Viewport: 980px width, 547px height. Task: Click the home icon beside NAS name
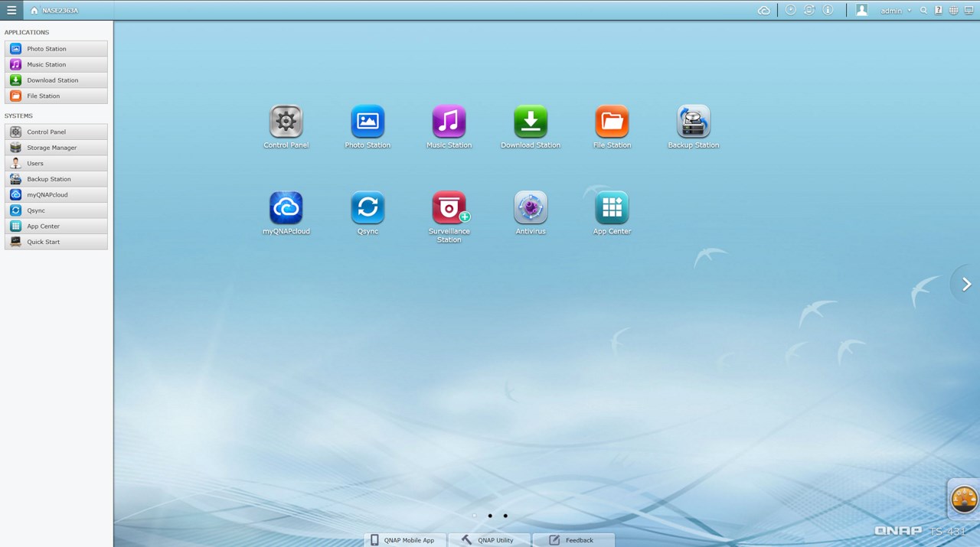pos(34,11)
